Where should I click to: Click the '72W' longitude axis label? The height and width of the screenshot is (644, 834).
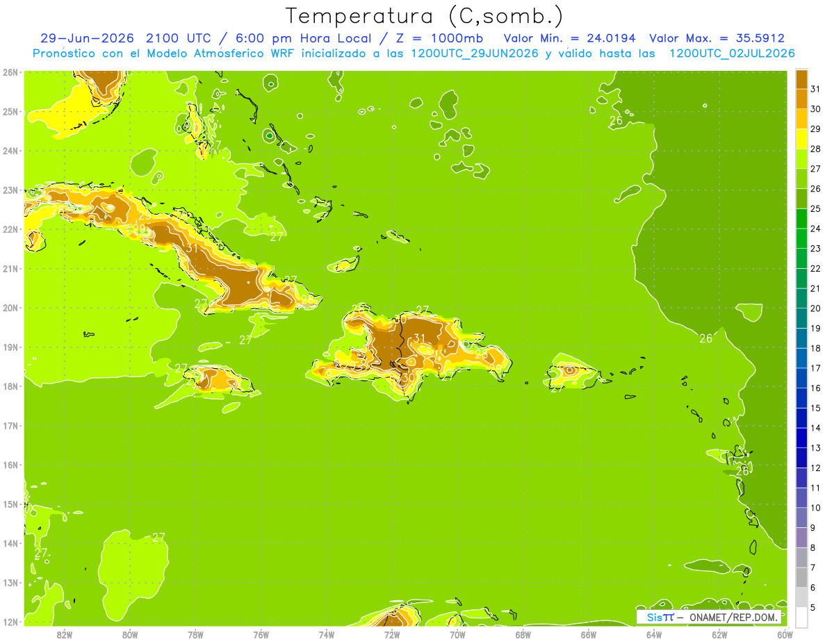392,634
